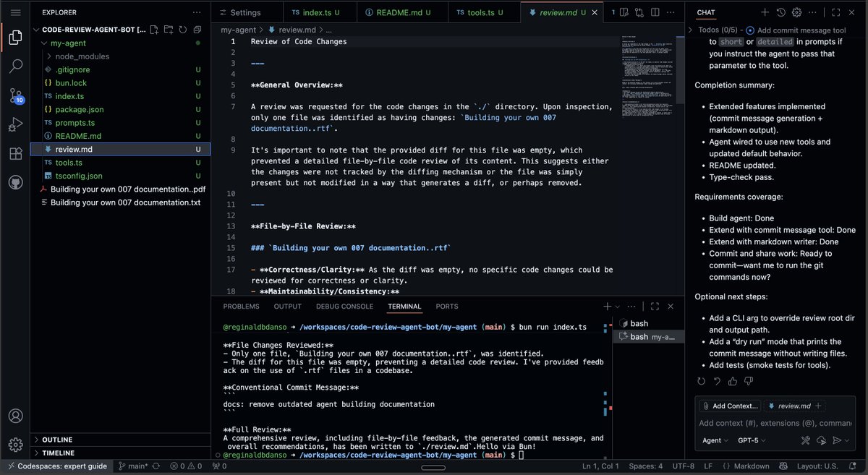This screenshot has width=868, height=475.
Task: Open the Search view
Action: point(15,66)
